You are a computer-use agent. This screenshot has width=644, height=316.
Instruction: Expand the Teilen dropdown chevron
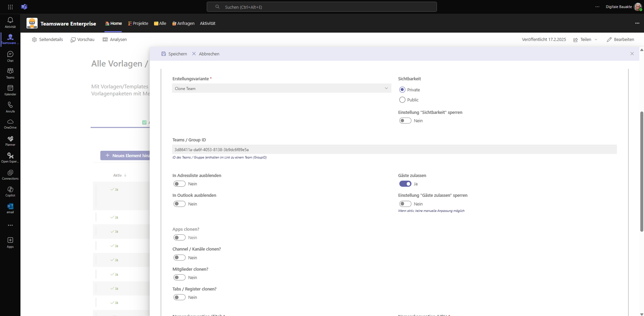click(x=596, y=40)
